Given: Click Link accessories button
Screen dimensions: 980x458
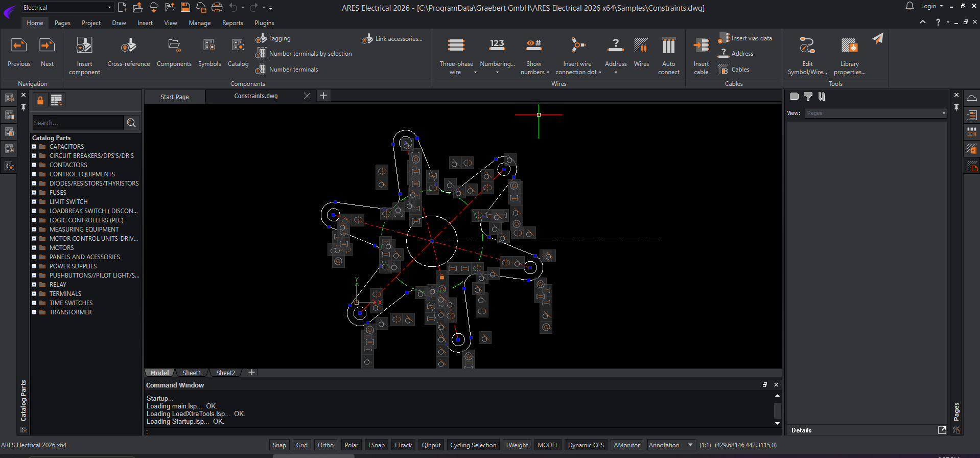Looking at the screenshot, I should (398, 39).
